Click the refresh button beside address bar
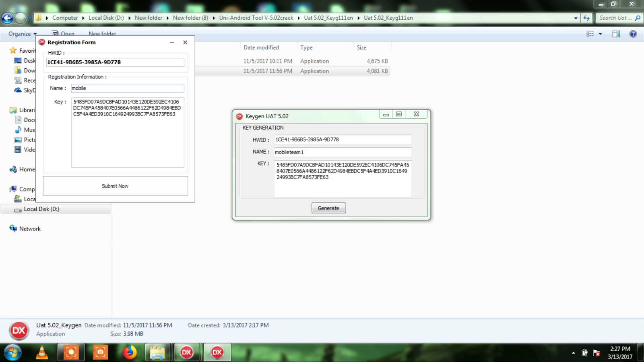 [x=586, y=18]
